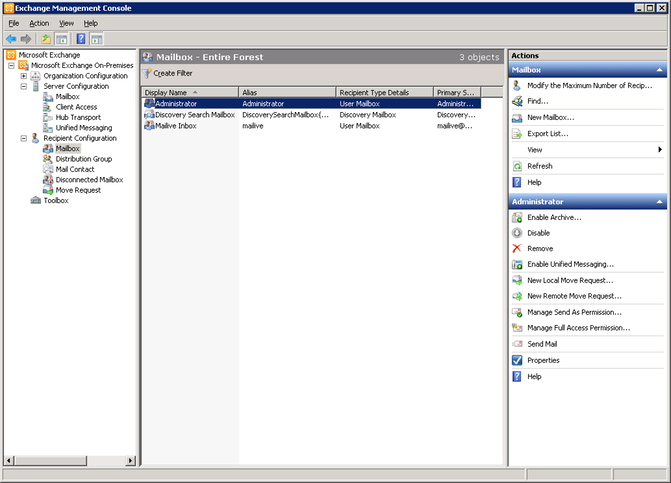Screen dimensions: 671x483
Task: Open the Toolbox node
Action: point(56,201)
